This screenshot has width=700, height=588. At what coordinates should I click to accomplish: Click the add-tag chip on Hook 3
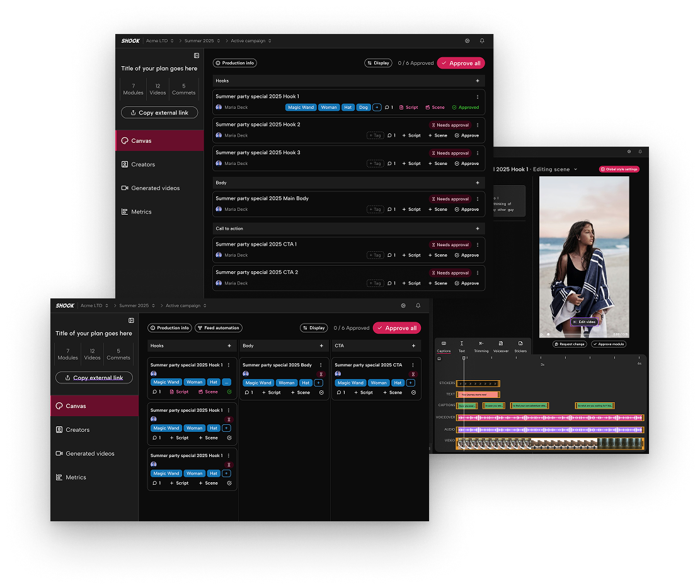375,163
